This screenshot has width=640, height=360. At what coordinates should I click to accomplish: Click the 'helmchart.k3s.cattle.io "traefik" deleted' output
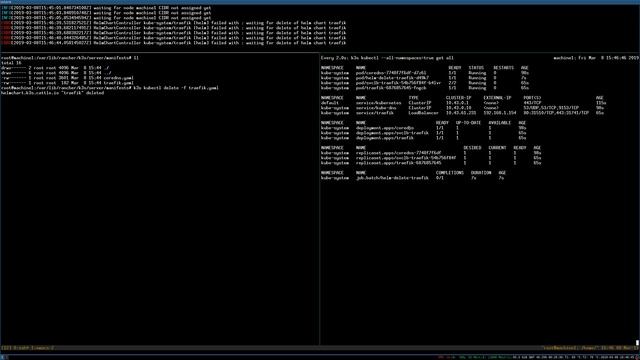[x=52, y=93]
